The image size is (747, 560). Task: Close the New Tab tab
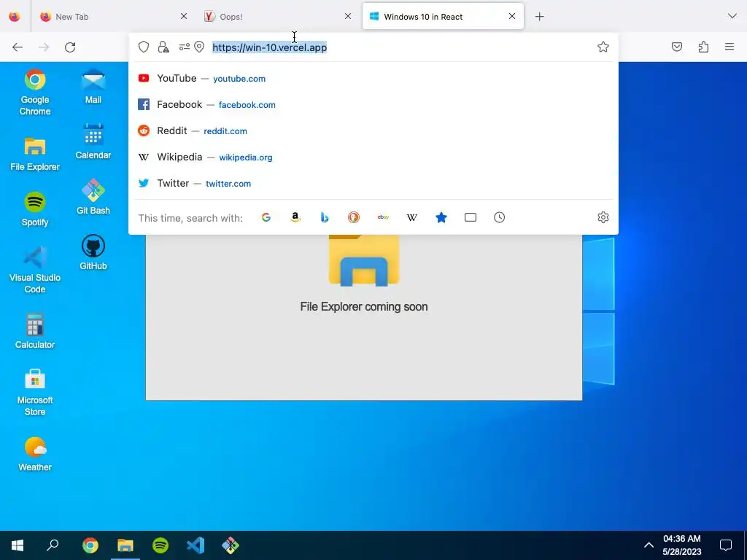click(x=184, y=16)
